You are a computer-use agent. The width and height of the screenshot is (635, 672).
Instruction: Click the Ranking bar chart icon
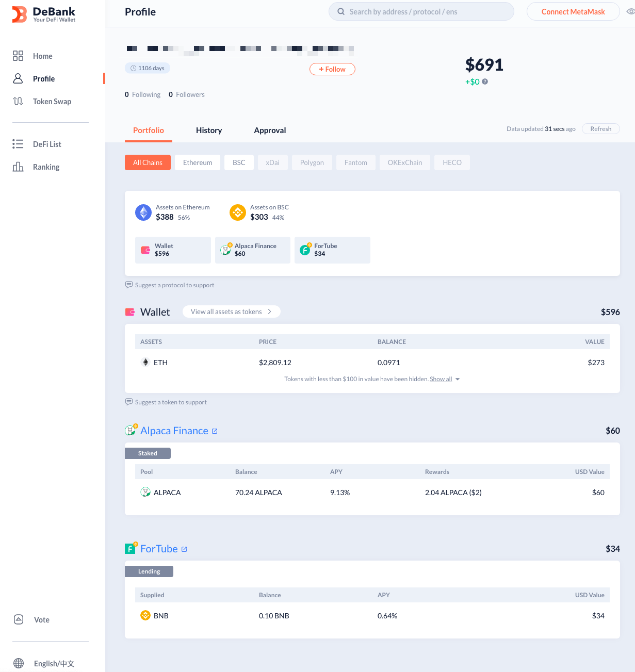coord(18,167)
